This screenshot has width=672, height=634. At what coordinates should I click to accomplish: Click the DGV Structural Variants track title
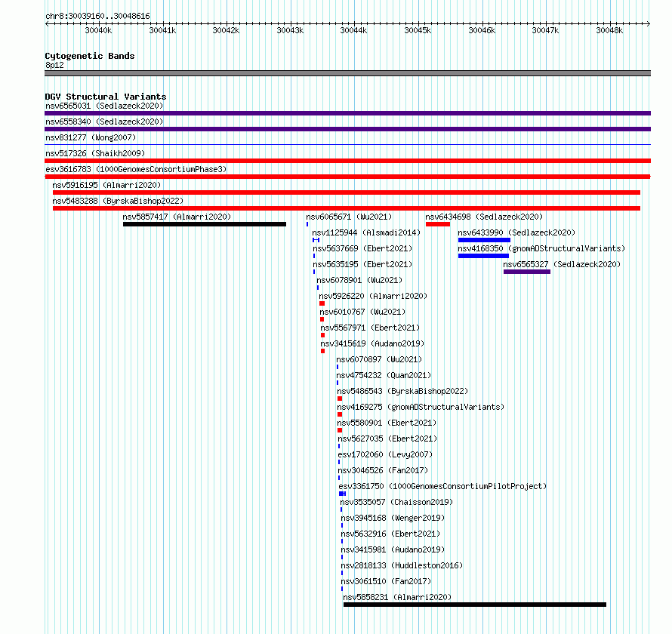coord(106,97)
